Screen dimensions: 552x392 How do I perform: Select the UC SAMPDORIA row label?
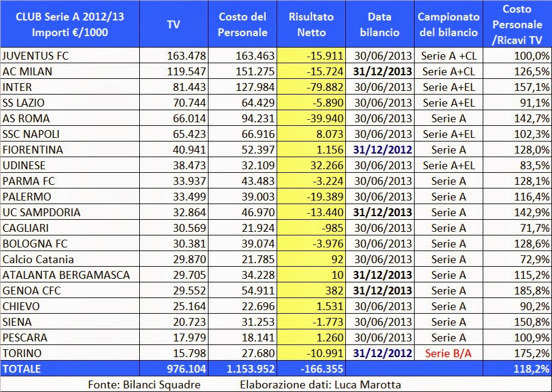42,212
